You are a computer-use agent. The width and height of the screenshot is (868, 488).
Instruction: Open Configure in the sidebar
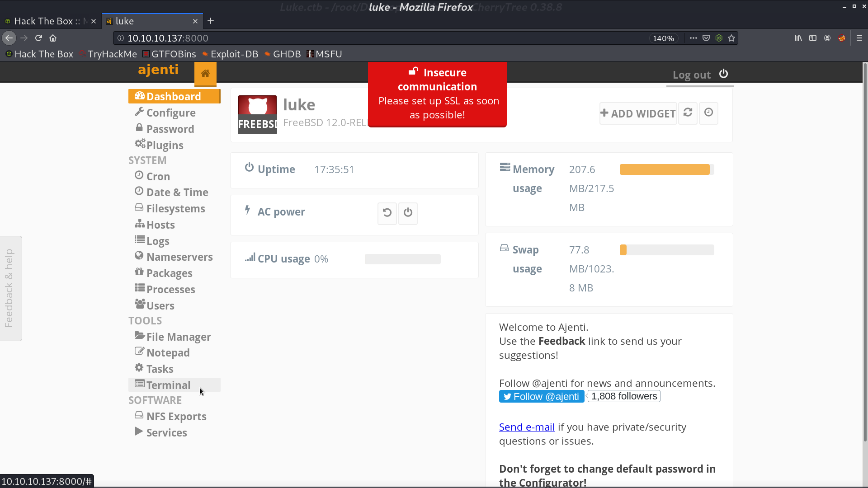174,113
